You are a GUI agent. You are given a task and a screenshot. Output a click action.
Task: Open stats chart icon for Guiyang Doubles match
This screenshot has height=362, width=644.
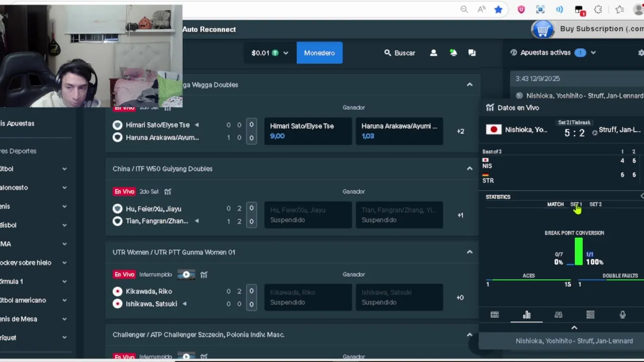168,192
